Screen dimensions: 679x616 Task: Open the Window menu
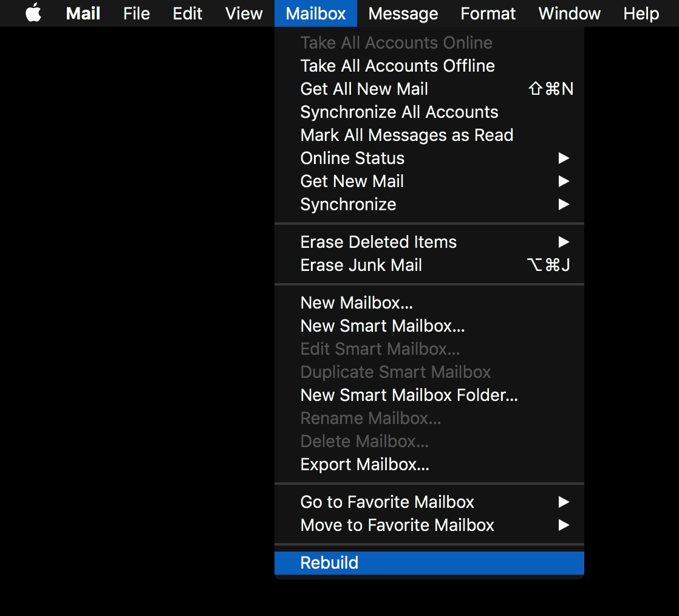[570, 13]
